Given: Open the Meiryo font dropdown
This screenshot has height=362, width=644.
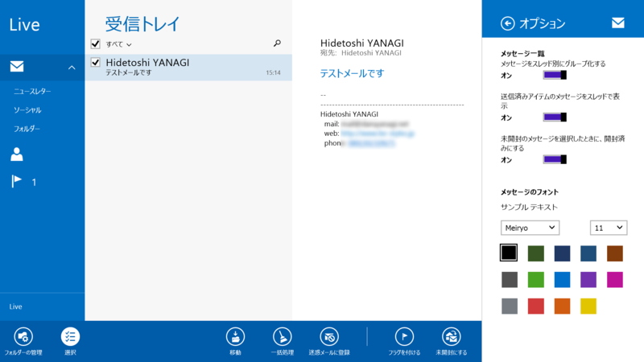Looking at the screenshot, I should [x=530, y=228].
